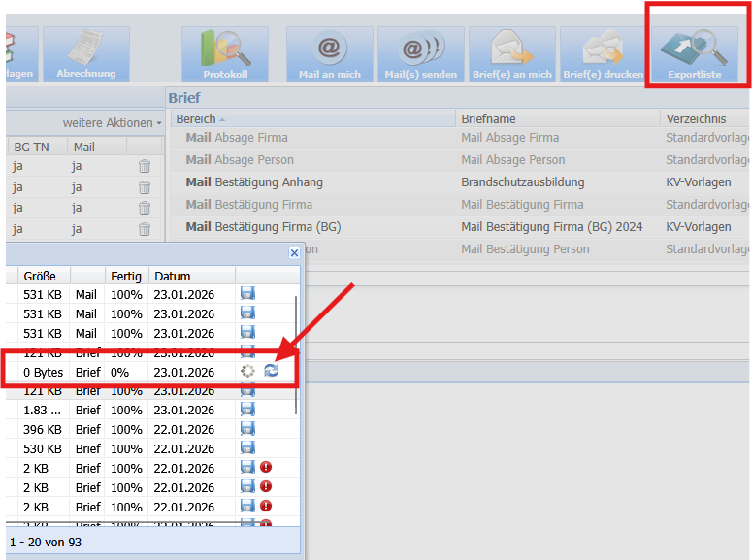The height and width of the screenshot is (560, 752).
Task: Open the Abrechnung toolbar button
Action: pyautogui.click(x=85, y=54)
